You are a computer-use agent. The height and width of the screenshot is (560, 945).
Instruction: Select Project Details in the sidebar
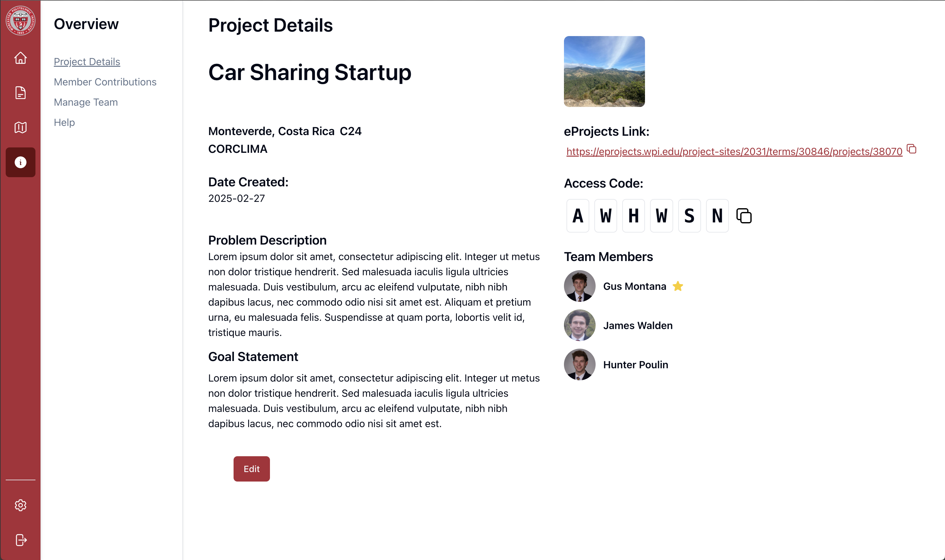(87, 61)
